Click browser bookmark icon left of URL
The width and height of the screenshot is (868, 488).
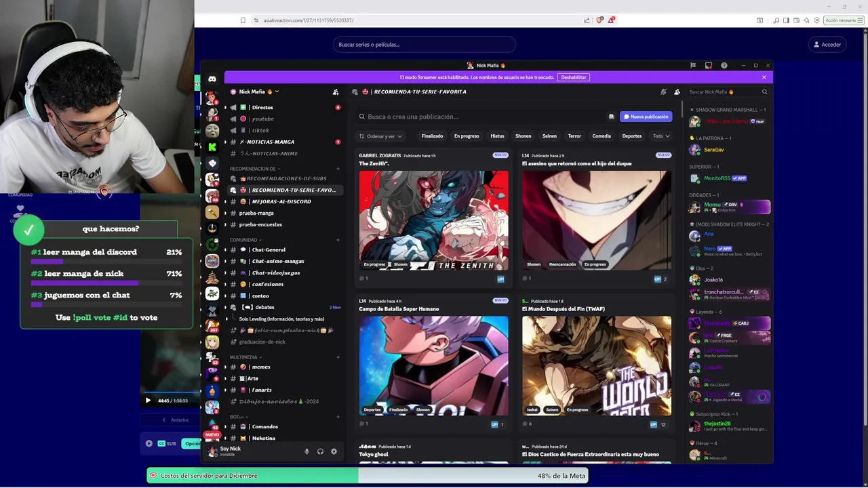click(243, 20)
